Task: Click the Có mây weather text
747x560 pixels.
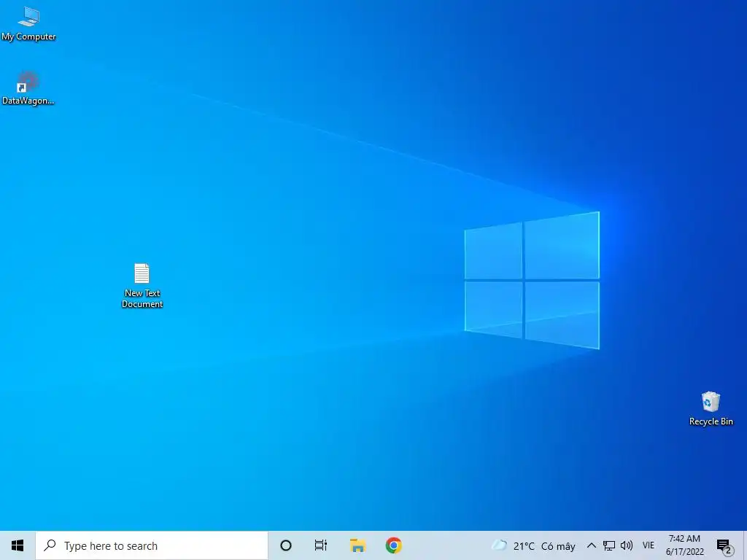Action: (558, 546)
